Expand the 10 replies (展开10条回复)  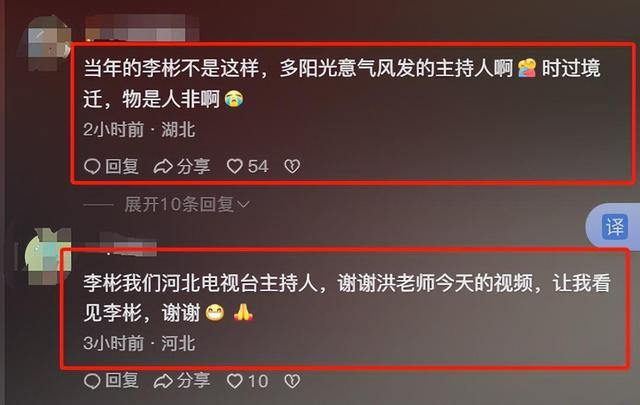pos(180,204)
